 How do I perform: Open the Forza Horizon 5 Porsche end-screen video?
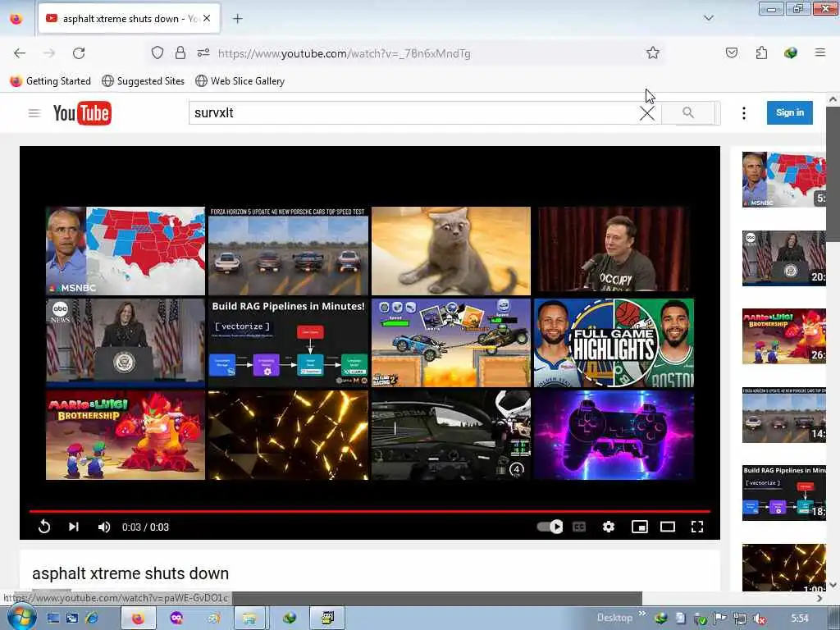tap(288, 251)
